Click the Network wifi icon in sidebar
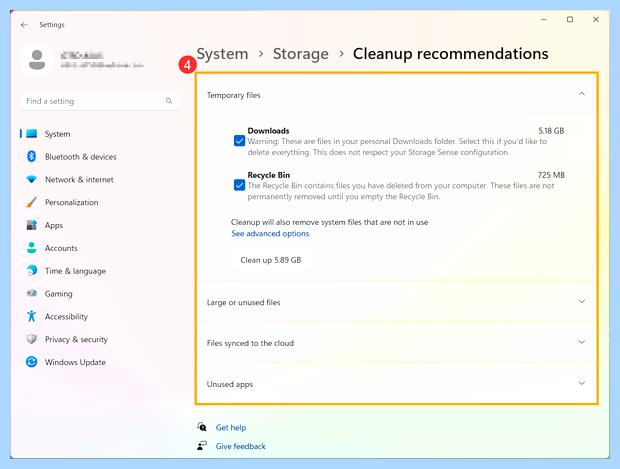Image resolution: width=620 pixels, height=469 pixels. pyautogui.click(x=32, y=179)
